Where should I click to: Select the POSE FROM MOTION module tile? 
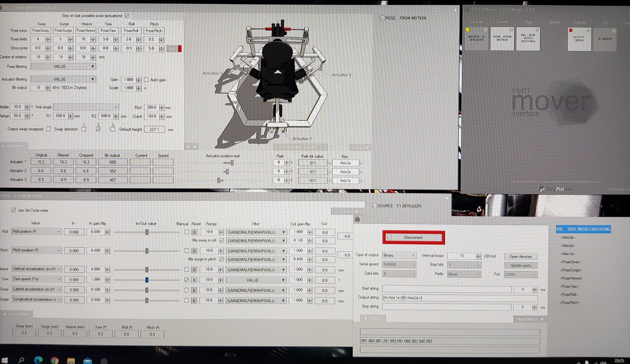point(502,39)
